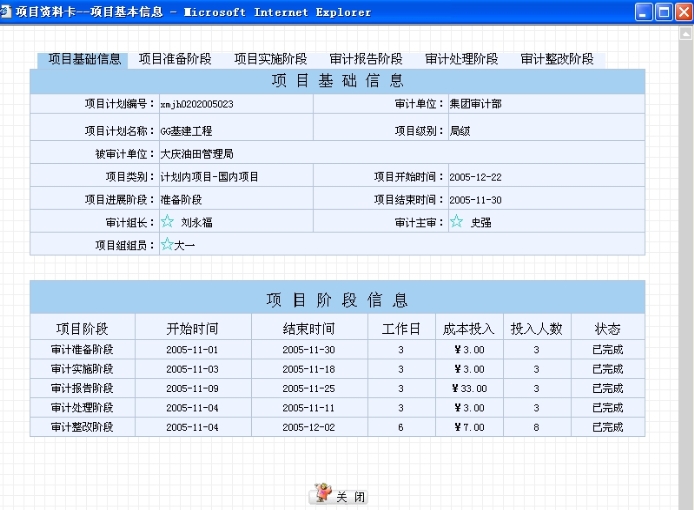The width and height of the screenshot is (694, 510).
Task: Click the 状态 column header
Action: tap(607, 329)
